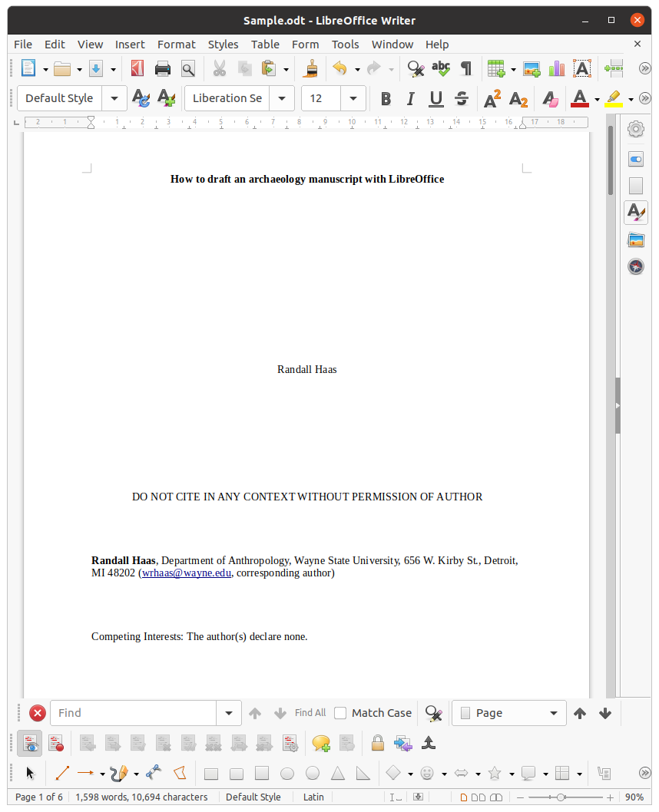The height and width of the screenshot is (812, 659).
Task: Expand the Paragraph Style dropdown
Action: (114, 98)
